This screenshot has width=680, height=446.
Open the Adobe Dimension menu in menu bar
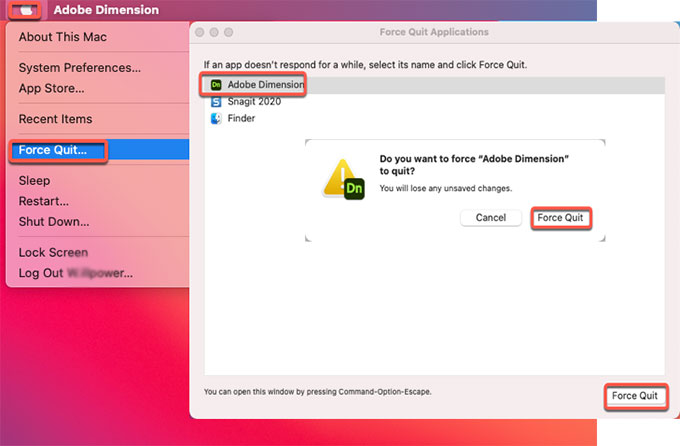click(106, 10)
